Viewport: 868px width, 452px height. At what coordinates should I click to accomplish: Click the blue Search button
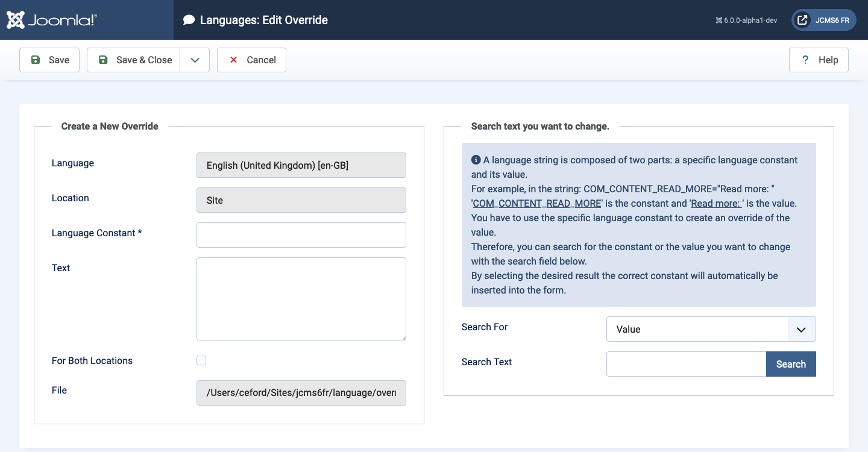point(791,364)
